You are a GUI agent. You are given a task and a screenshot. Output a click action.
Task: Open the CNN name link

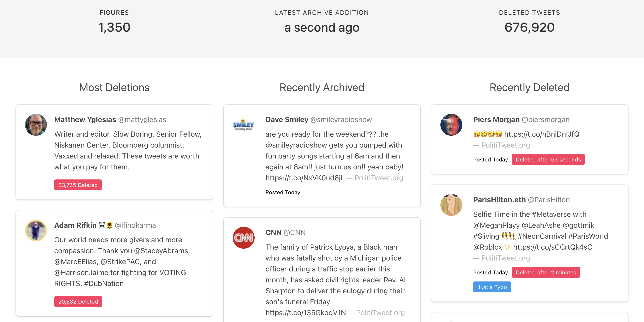click(273, 232)
